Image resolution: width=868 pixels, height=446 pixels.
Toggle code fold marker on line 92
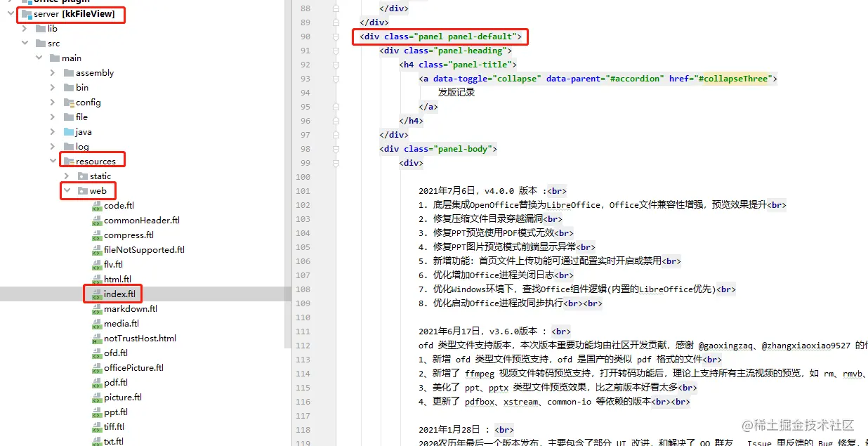pyautogui.click(x=336, y=65)
